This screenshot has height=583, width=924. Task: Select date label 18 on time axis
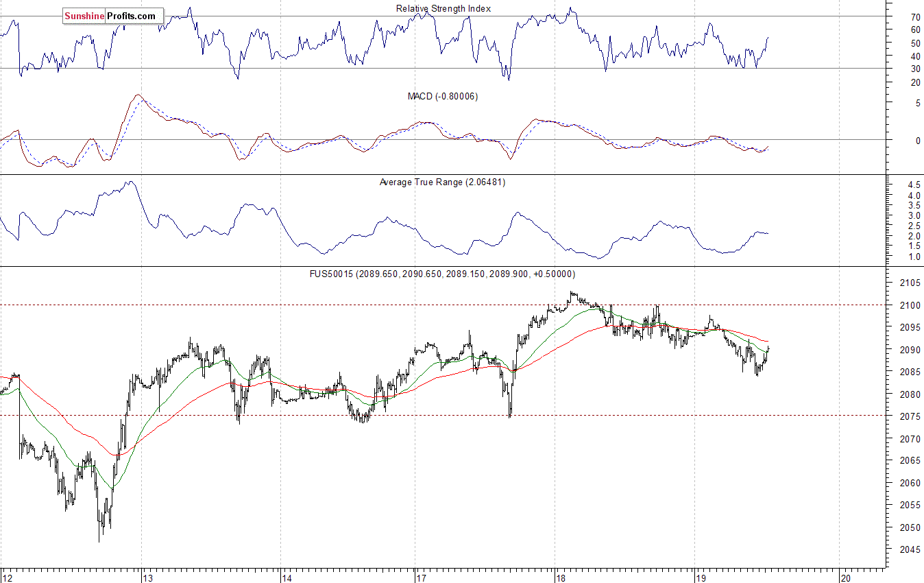pyautogui.click(x=561, y=578)
